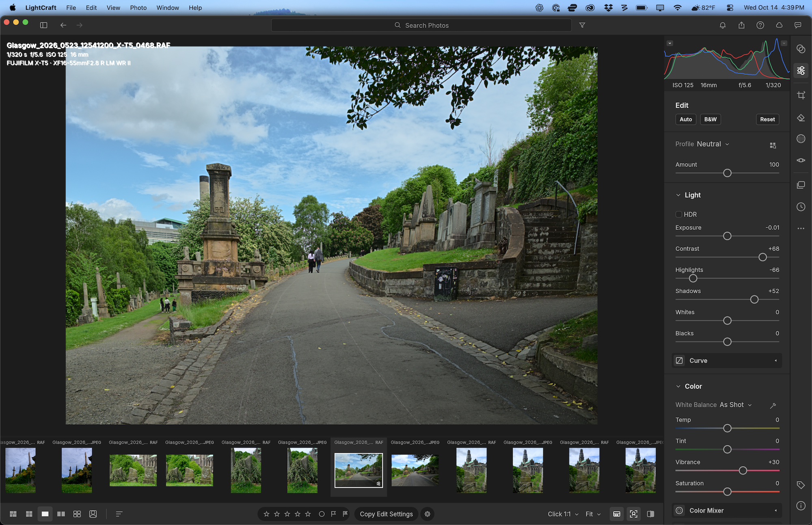Open the Versions panel icon
This screenshot has height=525, width=812.
point(801,185)
